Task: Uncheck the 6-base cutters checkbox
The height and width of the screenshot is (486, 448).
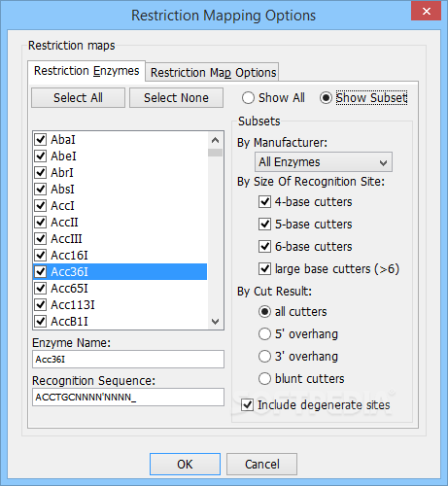Action: point(264,247)
